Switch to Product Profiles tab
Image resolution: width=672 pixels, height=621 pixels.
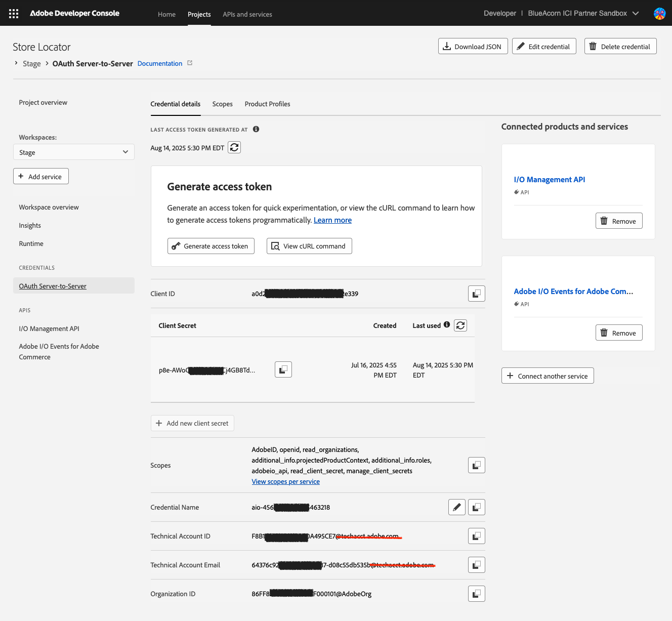[x=268, y=104]
